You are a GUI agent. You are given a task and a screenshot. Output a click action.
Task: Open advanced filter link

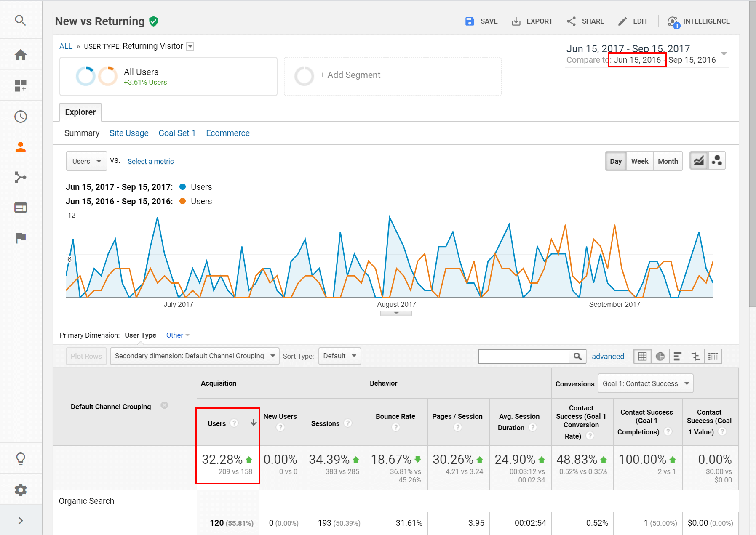pyautogui.click(x=608, y=357)
